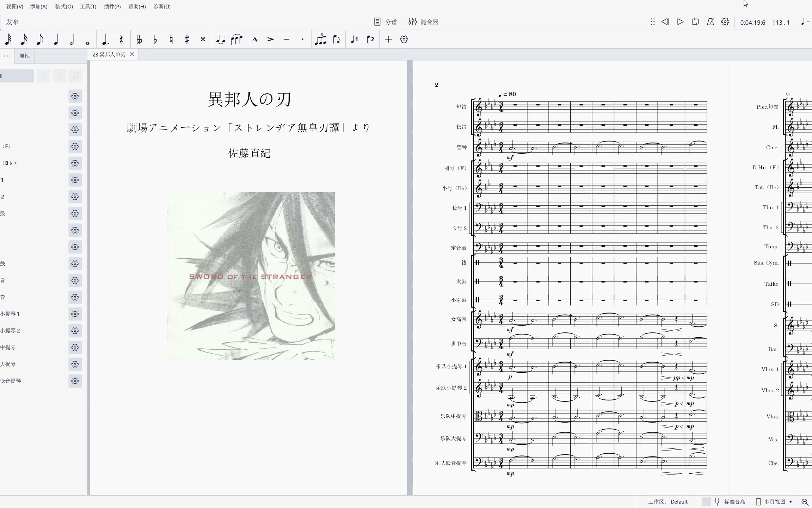Flip note stem direction
The width and height of the screenshot is (812, 508).
[x=337, y=40]
